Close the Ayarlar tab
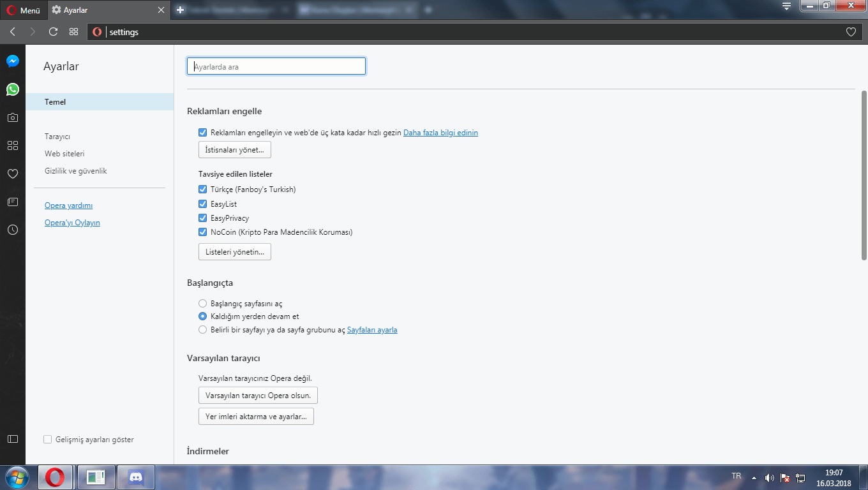 pyautogui.click(x=161, y=10)
